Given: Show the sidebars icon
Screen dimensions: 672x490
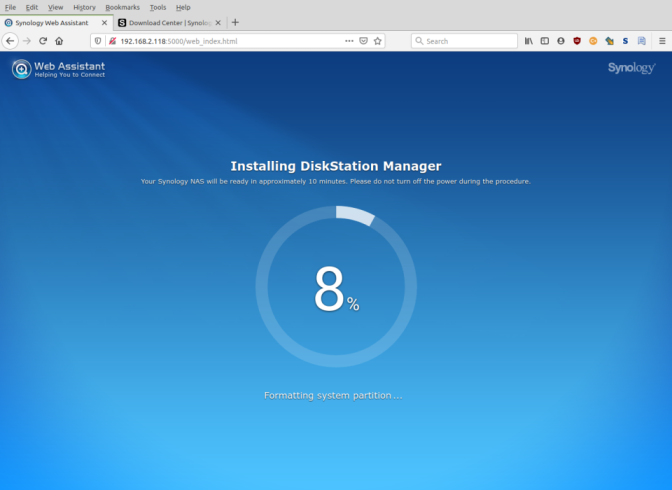Looking at the screenshot, I should [545, 41].
